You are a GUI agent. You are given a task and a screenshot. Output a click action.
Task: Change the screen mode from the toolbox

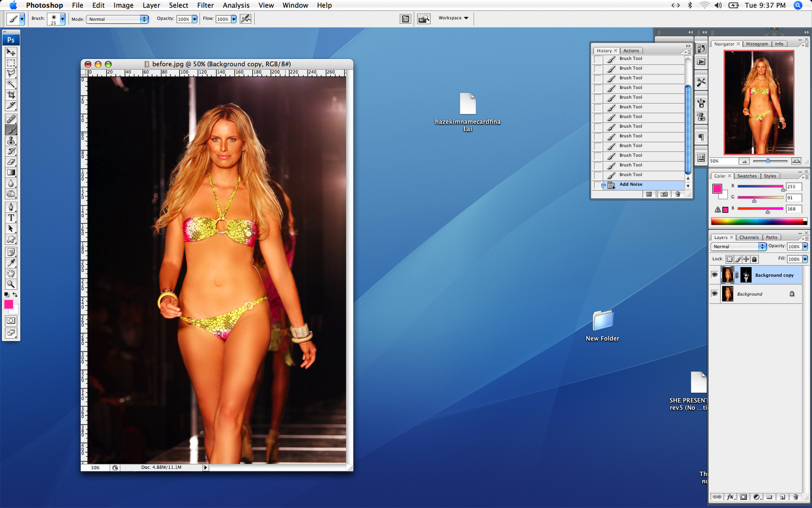click(x=11, y=333)
